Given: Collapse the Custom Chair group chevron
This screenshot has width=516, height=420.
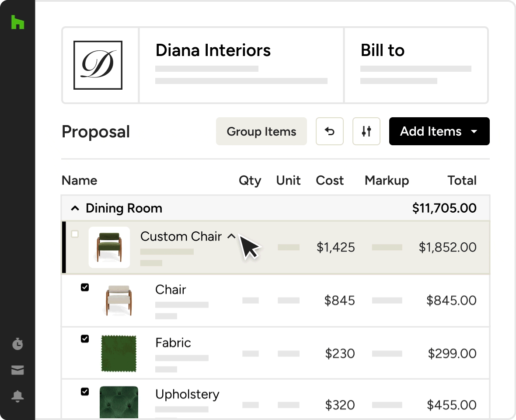Looking at the screenshot, I should (x=231, y=237).
